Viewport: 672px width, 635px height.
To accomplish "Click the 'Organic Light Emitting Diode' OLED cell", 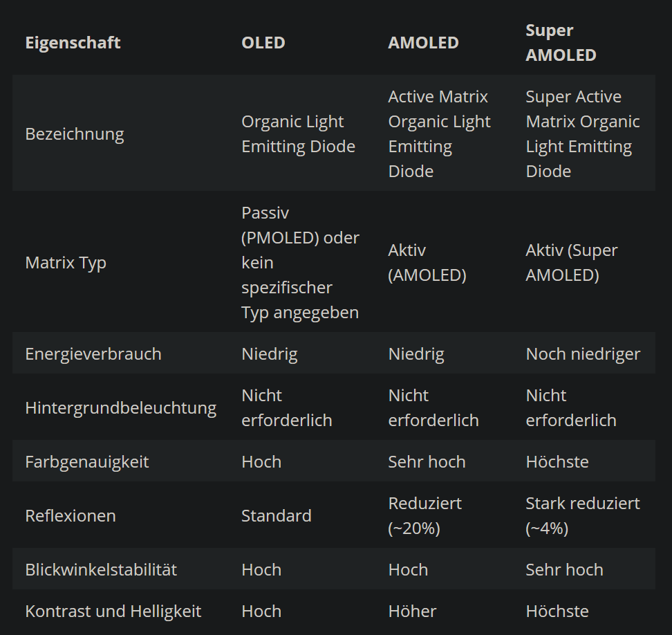I will (x=298, y=134).
